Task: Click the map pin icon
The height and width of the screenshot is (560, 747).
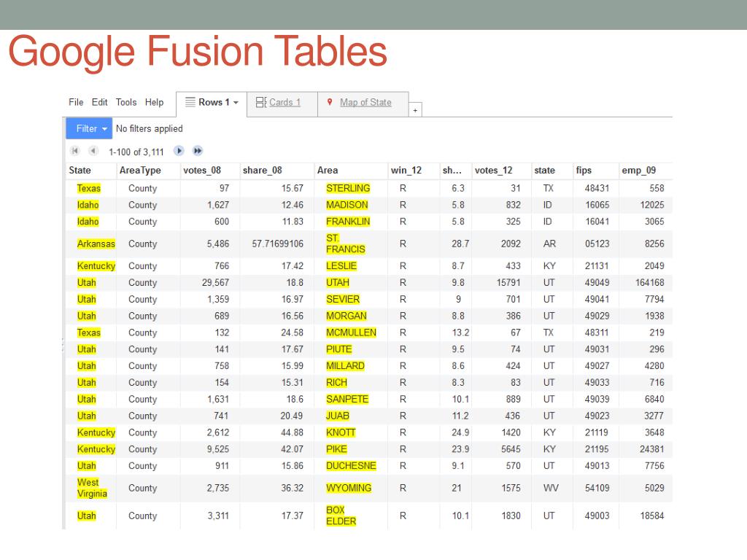Action: tap(330, 102)
